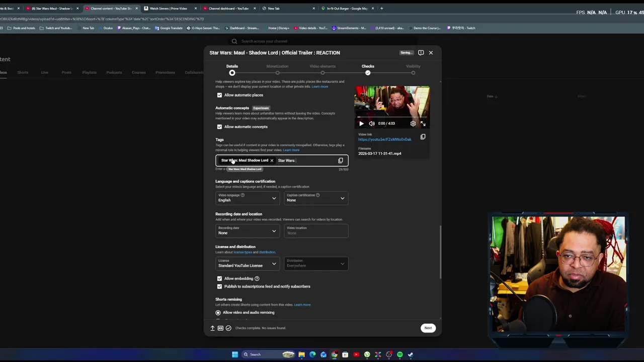Toggle Publish to subscriptions feed checkbox

(x=219, y=287)
